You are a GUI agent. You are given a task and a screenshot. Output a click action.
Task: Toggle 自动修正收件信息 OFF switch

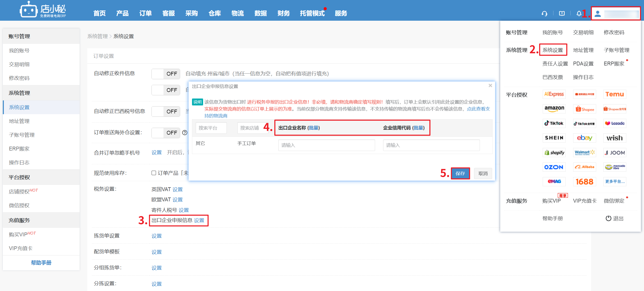pos(166,74)
